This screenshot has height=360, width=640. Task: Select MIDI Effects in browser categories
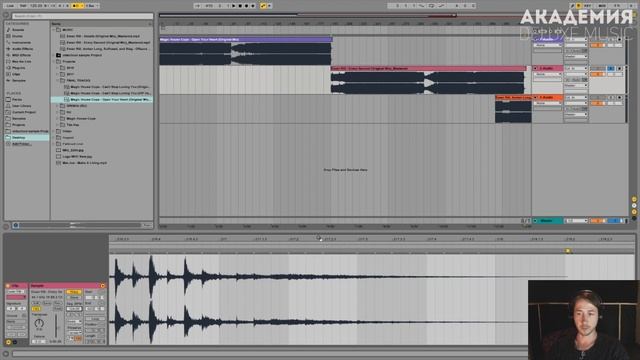click(21, 55)
